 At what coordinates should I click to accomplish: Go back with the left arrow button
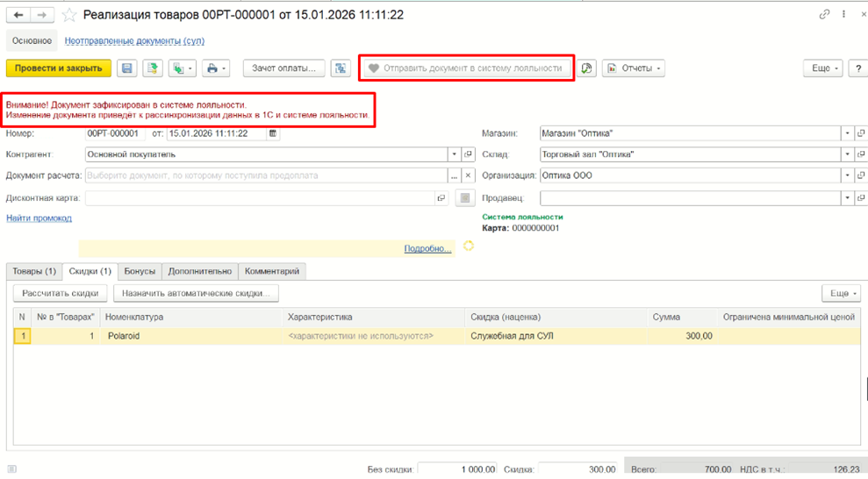coord(18,15)
